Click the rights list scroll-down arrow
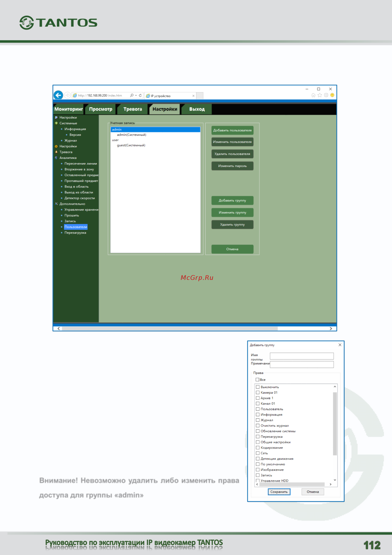The height and width of the screenshot is (555, 392). point(335,480)
